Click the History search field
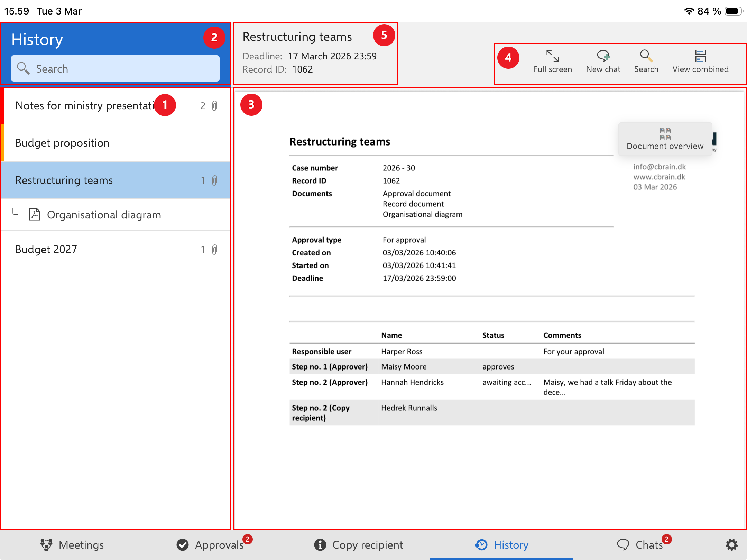747x560 pixels. [115, 68]
